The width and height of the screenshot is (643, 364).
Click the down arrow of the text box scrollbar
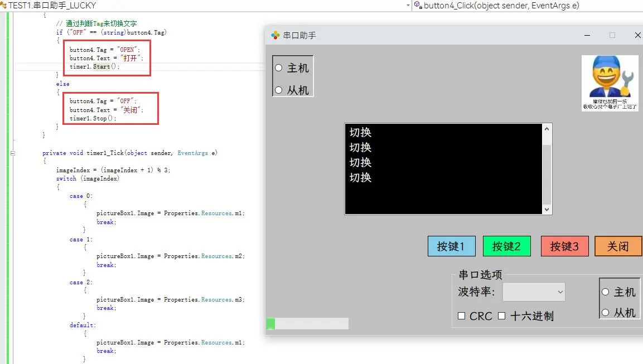point(547,209)
